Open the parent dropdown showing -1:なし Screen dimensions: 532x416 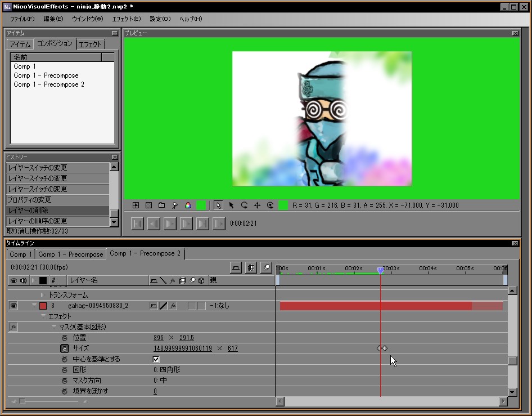click(x=219, y=306)
